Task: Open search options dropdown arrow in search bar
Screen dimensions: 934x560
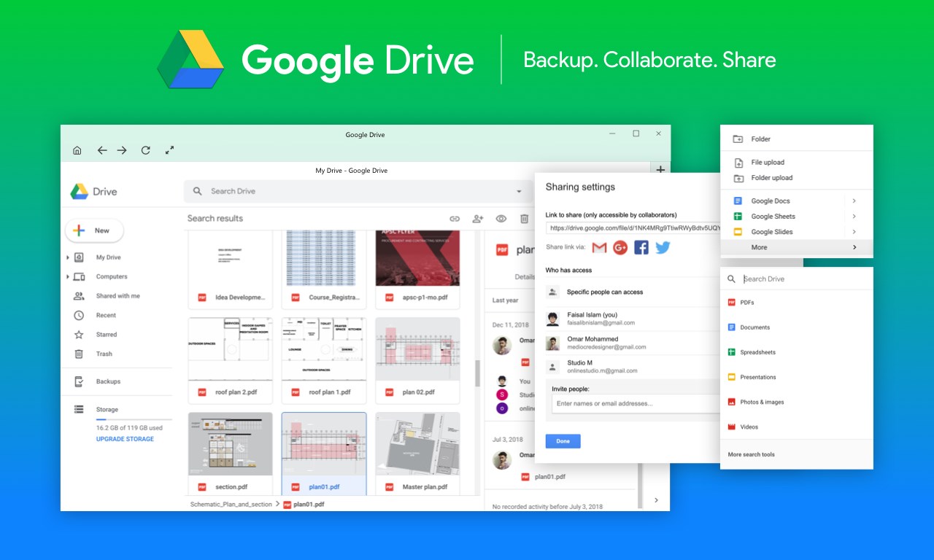Action: coord(520,191)
